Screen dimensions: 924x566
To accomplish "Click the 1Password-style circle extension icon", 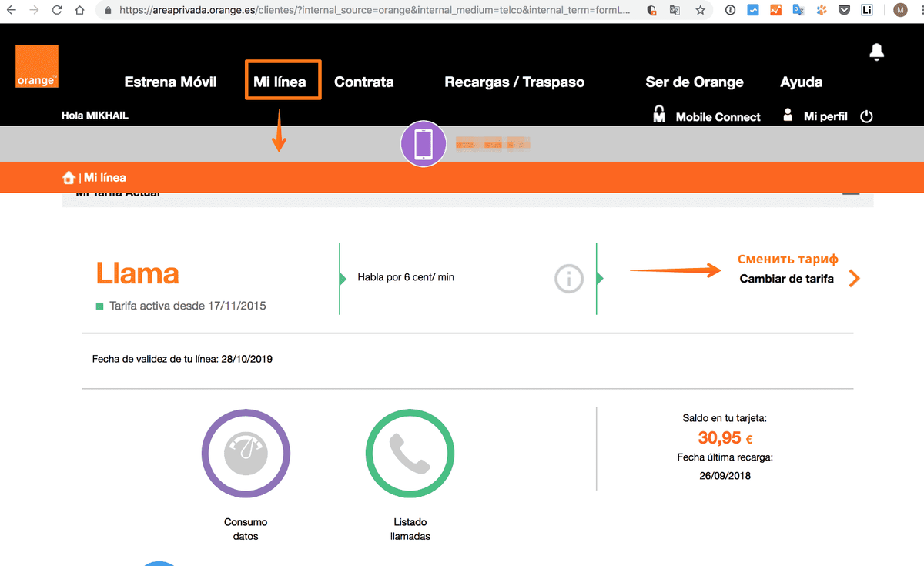I will click(730, 11).
